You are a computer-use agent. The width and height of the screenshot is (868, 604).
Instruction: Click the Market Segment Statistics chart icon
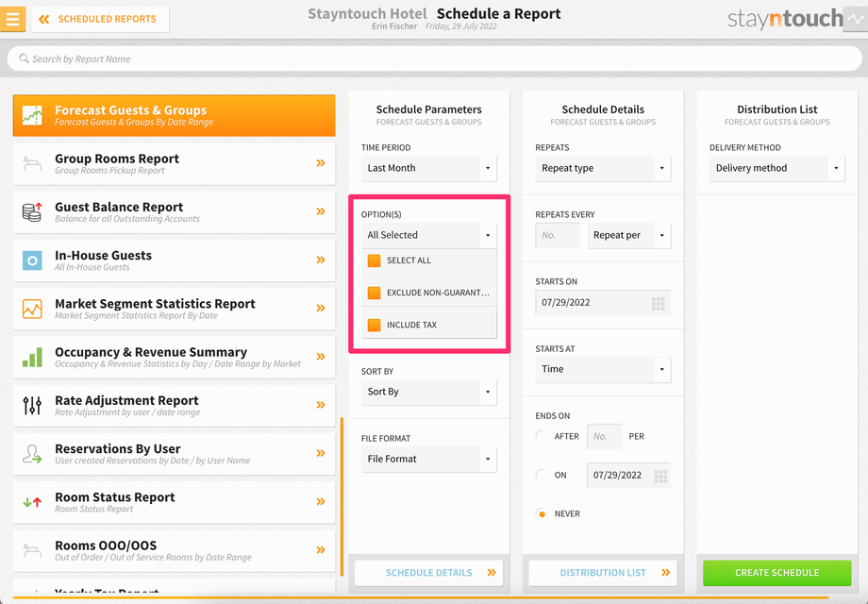pos(32,309)
